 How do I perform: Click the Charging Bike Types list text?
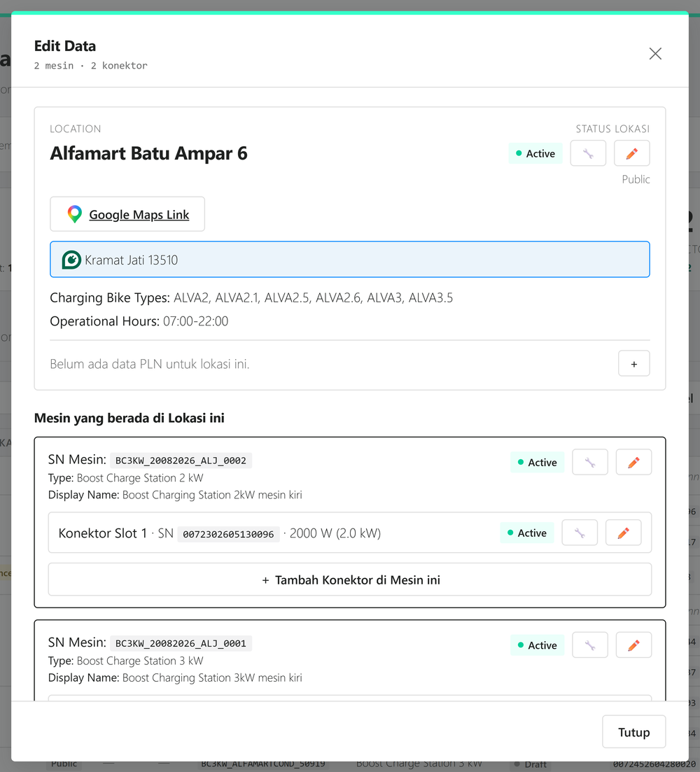[313, 297]
